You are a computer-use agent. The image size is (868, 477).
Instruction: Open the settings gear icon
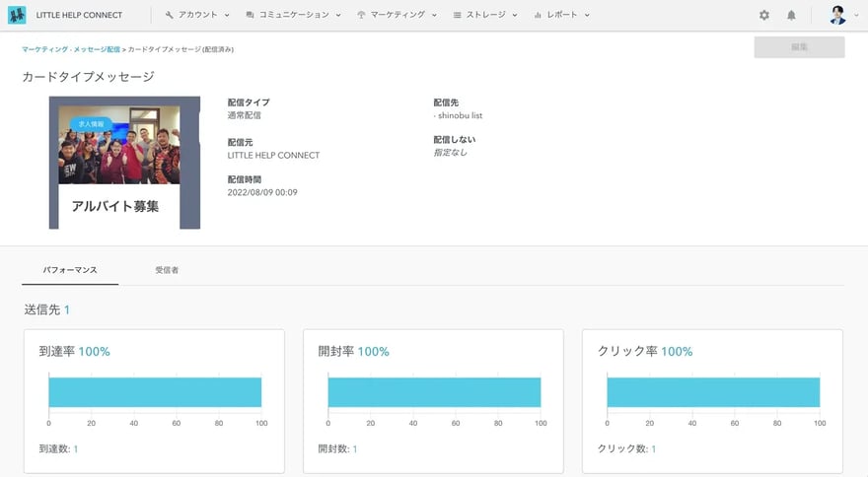point(764,16)
